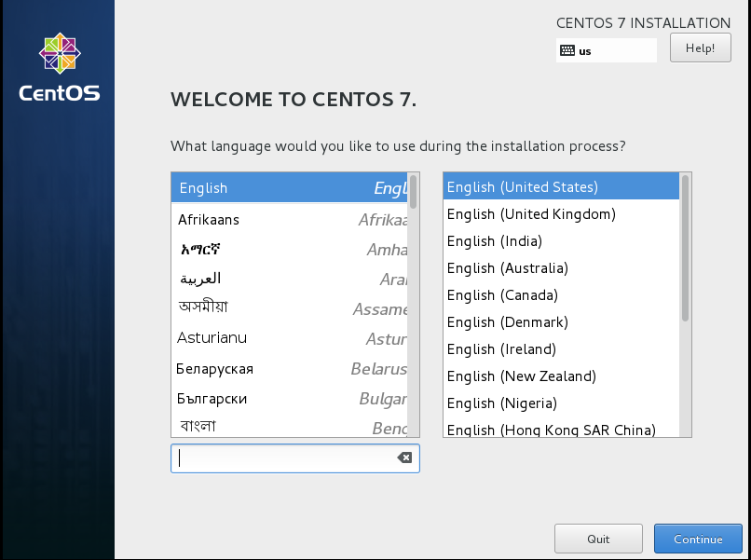
Task: Pick English (Australia) locale
Action: pyautogui.click(x=559, y=268)
